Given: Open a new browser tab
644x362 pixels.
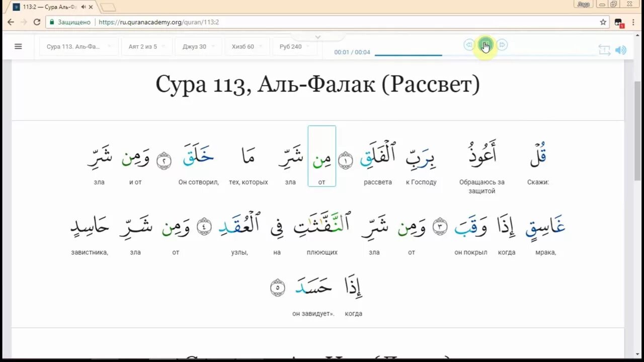Looking at the screenshot, I should pos(108,7).
